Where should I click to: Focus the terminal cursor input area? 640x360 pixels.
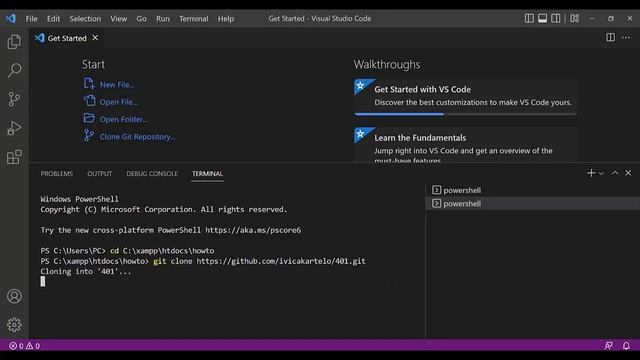(x=43, y=281)
